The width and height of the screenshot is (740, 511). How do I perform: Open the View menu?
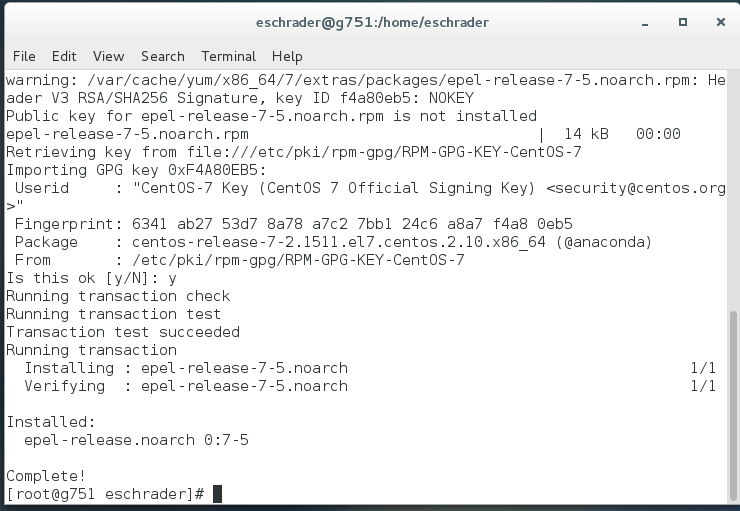(109, 56)
